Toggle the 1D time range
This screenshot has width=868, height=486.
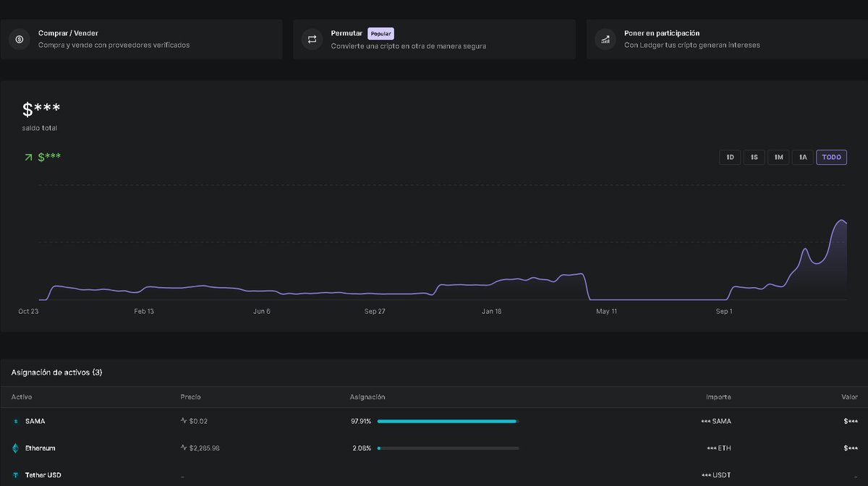click(730, 157)
